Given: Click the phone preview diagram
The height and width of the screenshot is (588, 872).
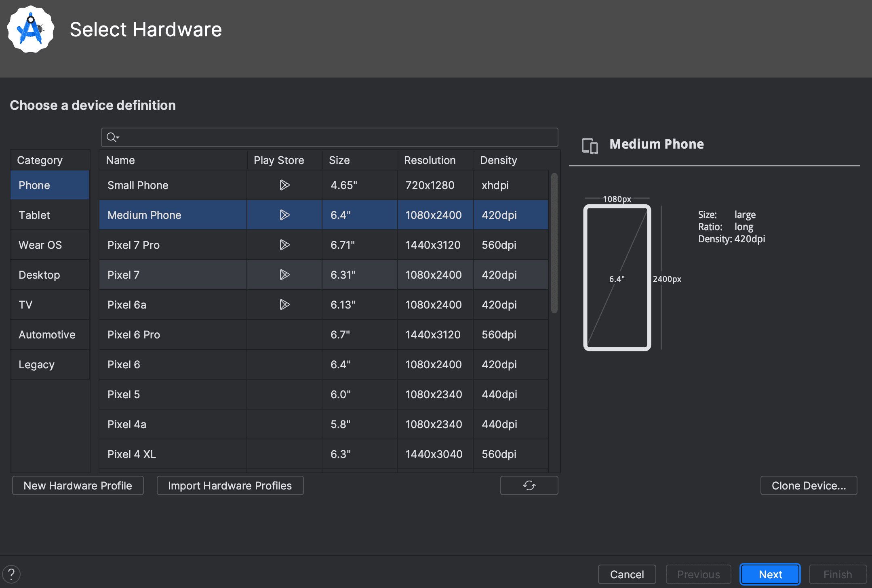Looking at the screenshot, I should tap(617, 277).
